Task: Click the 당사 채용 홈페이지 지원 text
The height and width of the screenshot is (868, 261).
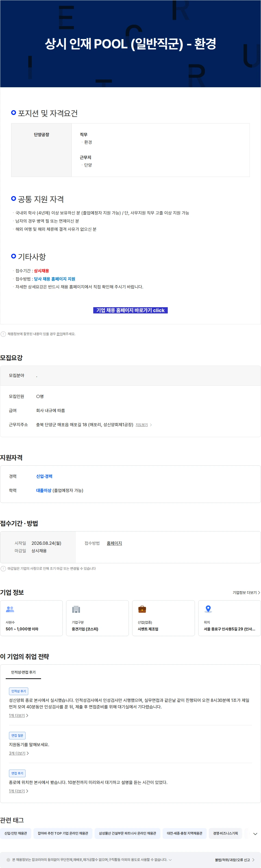Action: point(54,279)
